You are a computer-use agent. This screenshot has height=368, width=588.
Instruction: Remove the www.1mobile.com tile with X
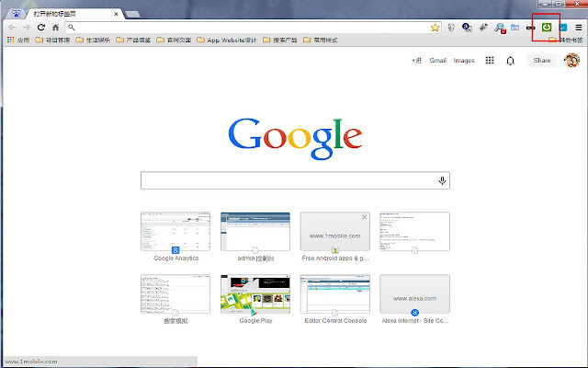(364, 217)
